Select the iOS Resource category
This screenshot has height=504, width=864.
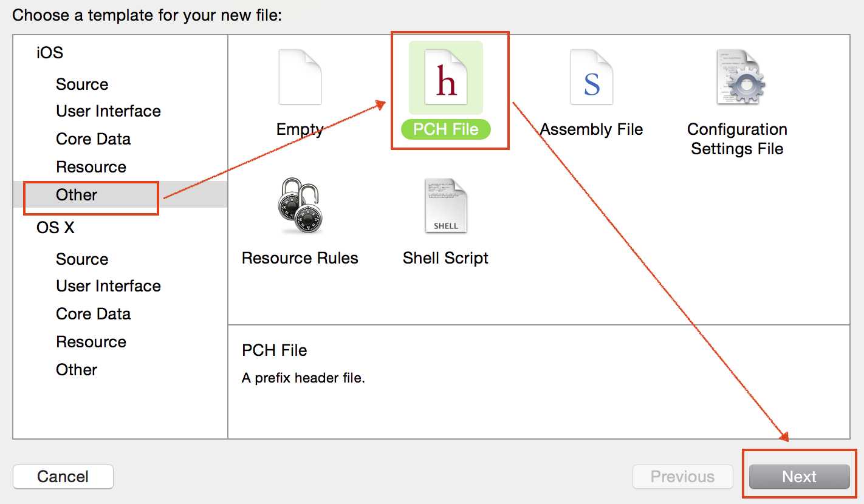click(x=91, y=167)
